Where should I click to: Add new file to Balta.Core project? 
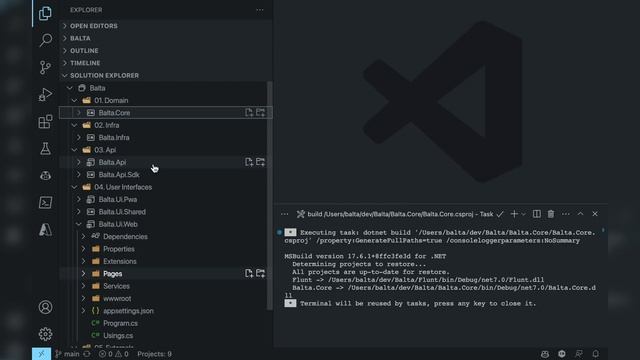(249, 113)
